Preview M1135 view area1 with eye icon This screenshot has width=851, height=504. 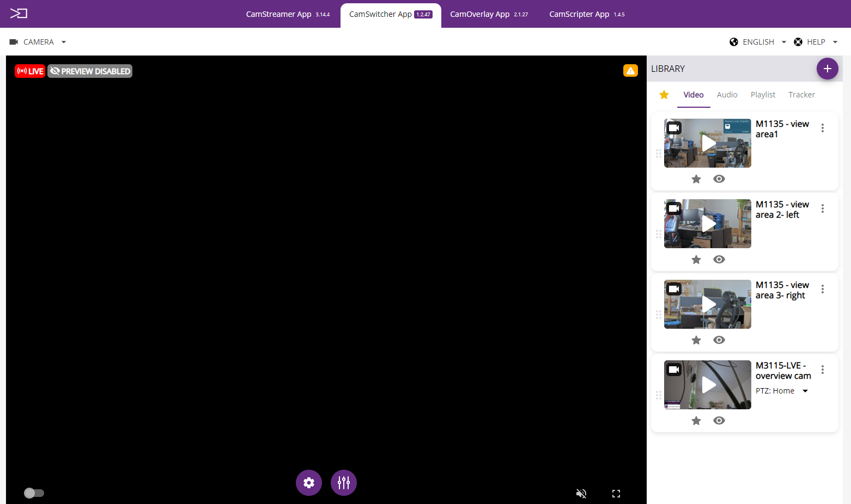[719, 179]
